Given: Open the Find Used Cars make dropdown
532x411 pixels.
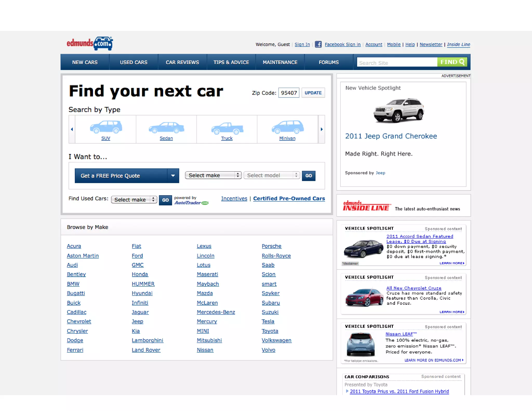Looking at the screenshot, I should pyautogui.click(x=134, y=200).
